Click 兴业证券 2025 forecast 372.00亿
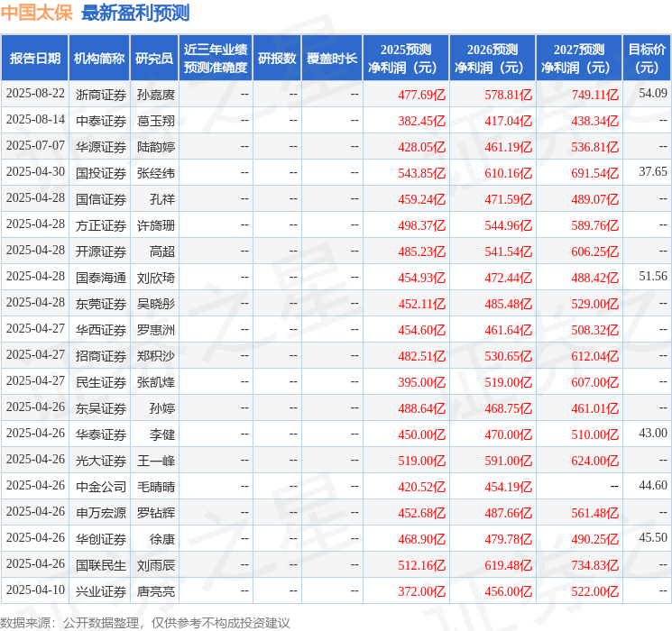 pos(422,591)
